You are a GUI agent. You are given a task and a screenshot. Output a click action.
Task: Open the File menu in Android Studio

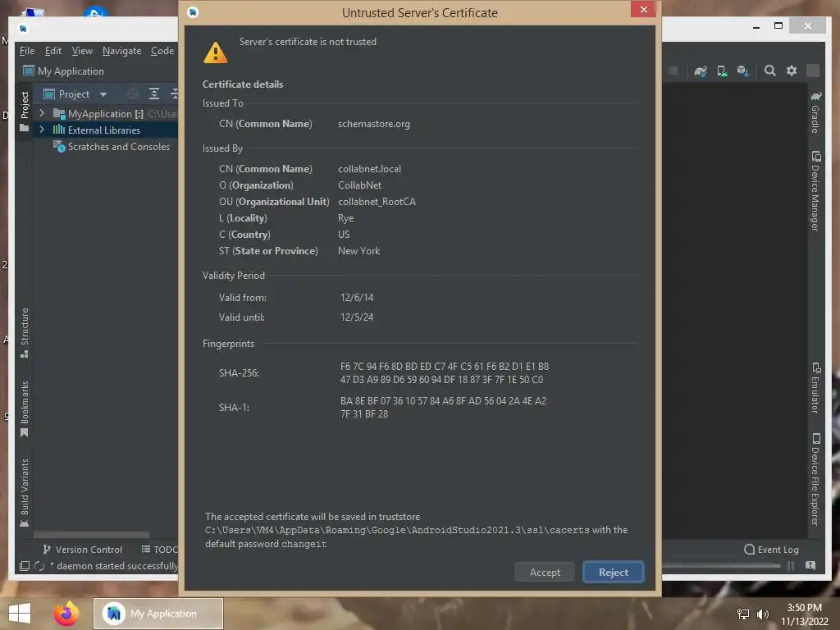[x=27, y=51]
